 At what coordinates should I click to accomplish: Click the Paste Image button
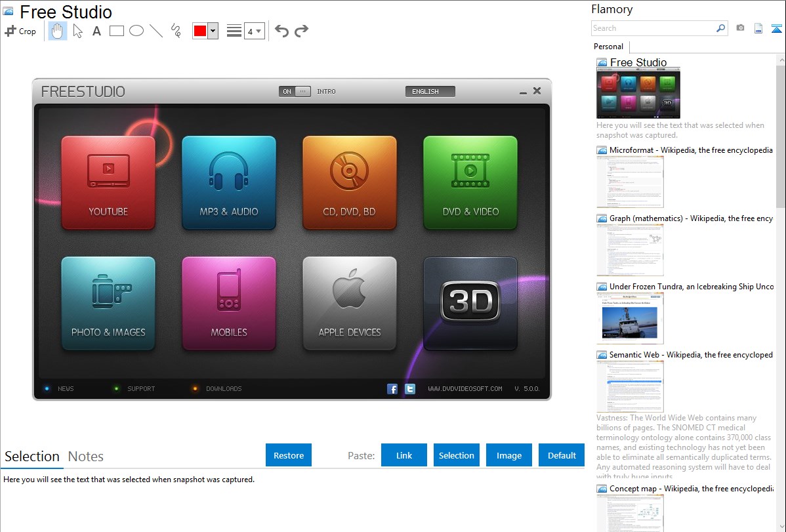click(x=509, y=455)
